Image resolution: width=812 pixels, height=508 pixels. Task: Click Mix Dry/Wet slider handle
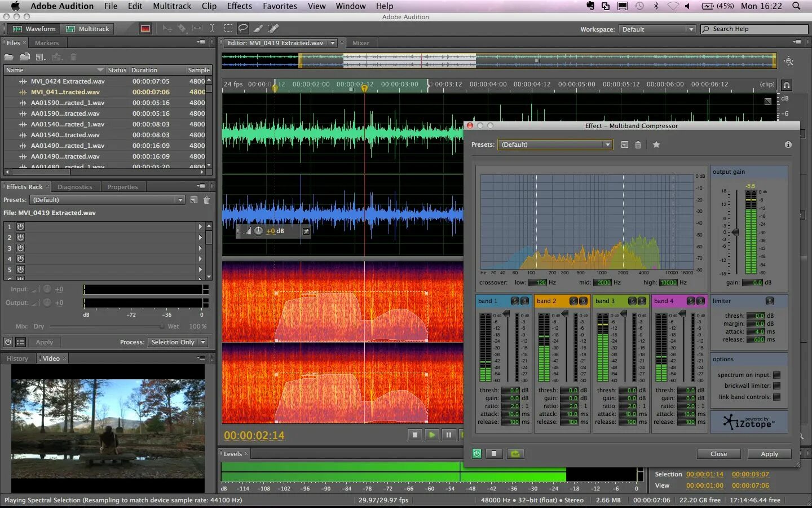click(162, 326)
